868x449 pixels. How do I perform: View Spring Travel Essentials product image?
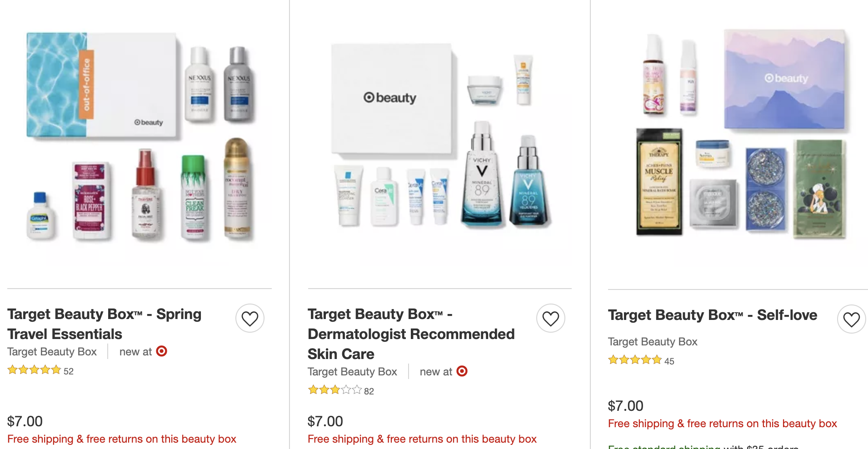[x=140, y=136]
